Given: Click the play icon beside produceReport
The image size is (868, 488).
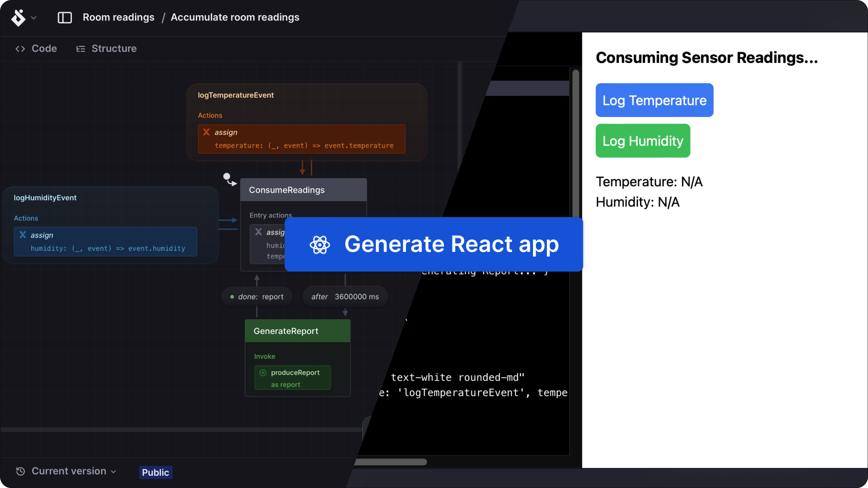Looking at the screenshot, I should [263, 373].
